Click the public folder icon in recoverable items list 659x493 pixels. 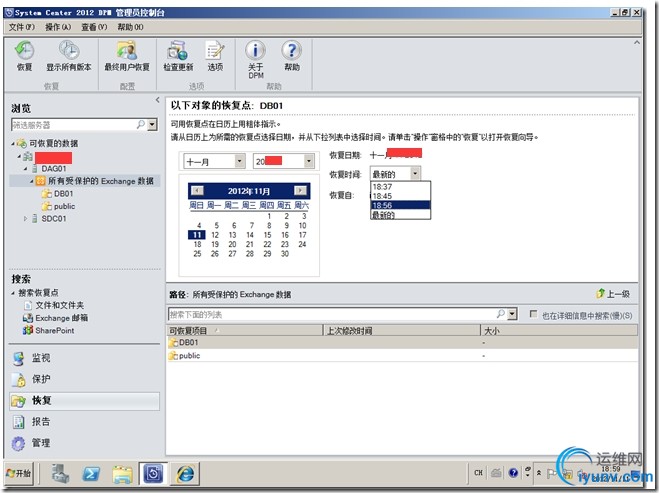pos(173,356)
